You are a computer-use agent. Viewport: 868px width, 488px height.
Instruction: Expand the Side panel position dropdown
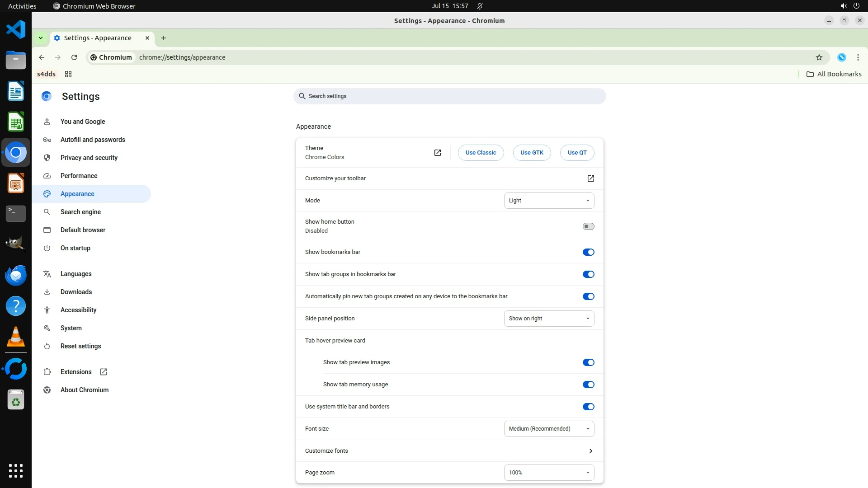pos(549,319)
